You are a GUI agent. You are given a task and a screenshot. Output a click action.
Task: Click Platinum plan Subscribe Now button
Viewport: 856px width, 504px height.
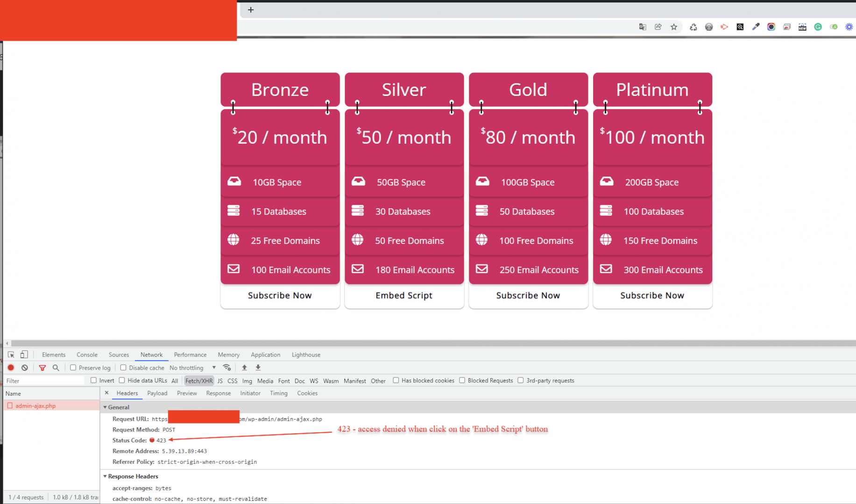(x=652, y=295)
